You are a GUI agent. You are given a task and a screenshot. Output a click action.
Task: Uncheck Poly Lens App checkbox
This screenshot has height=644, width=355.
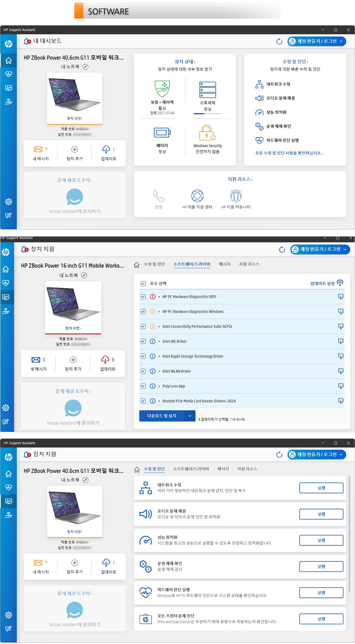click(143, 386)
